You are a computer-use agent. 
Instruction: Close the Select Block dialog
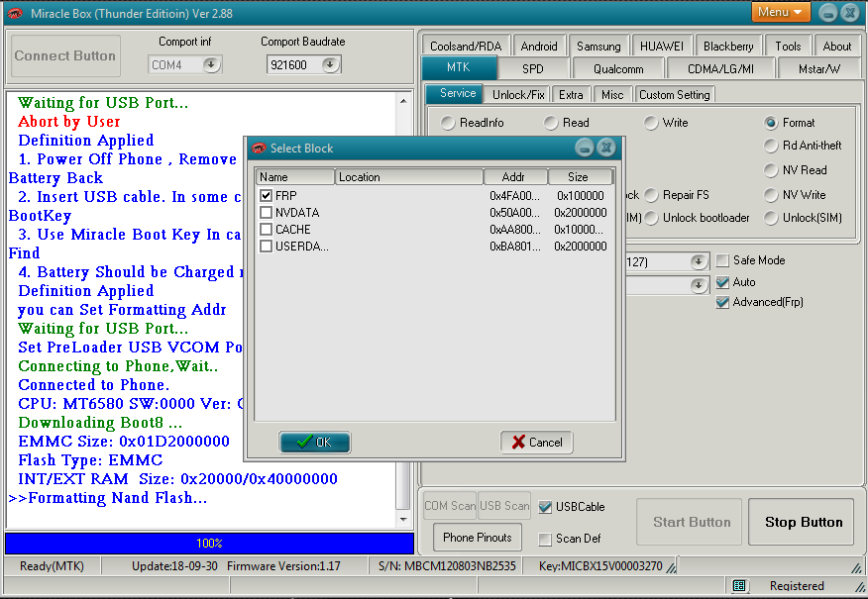click(x=606, y=148)
